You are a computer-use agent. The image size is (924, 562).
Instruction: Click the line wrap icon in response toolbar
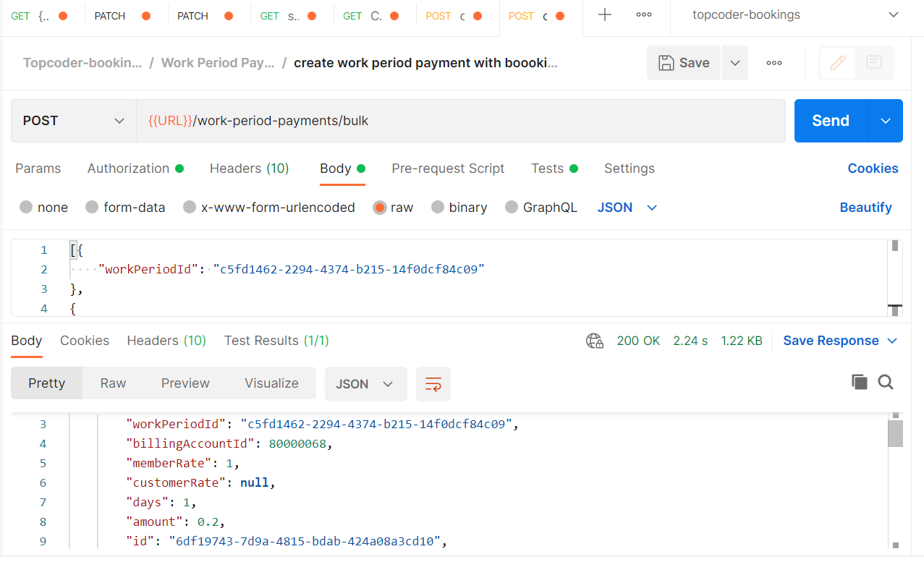[x=433, y=384]
